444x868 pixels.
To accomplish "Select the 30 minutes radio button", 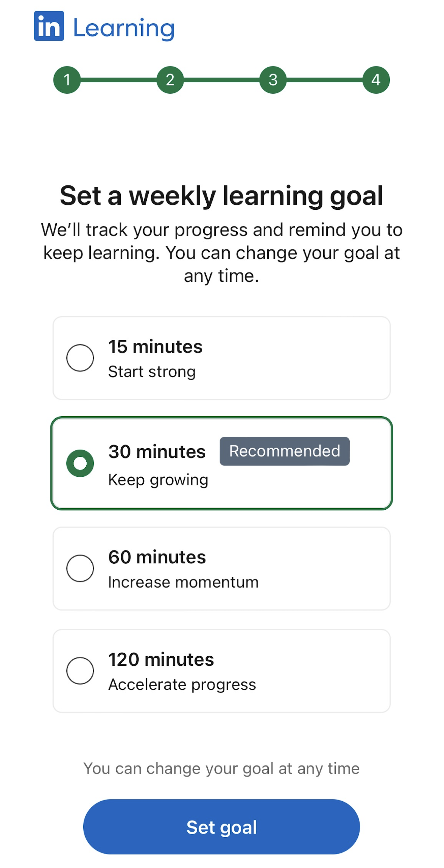I will (80, 463).
